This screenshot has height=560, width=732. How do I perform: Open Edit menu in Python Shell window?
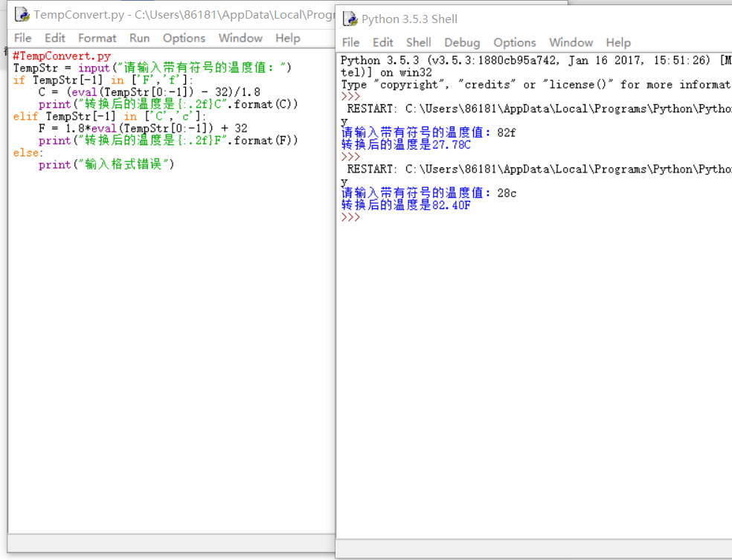click(x=383, y=42)
